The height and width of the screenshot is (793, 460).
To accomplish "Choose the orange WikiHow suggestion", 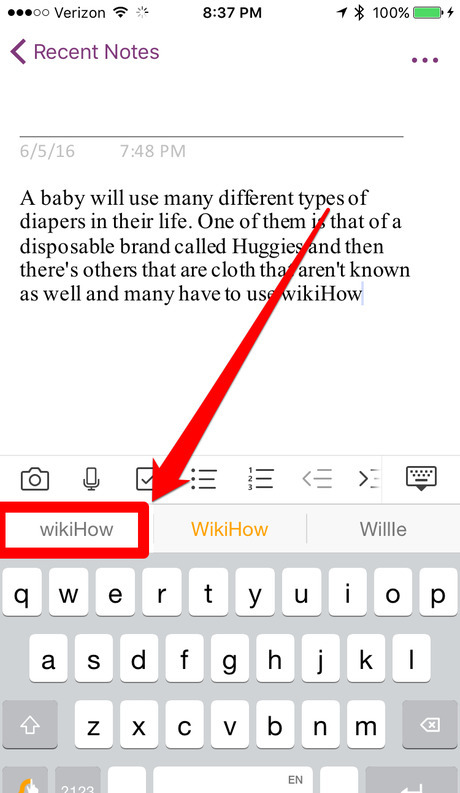I will click(229, 530).
